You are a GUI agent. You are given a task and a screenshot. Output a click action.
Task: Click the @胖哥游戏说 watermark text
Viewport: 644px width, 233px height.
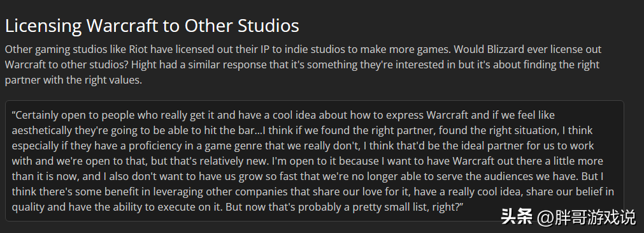coord(587,217)
